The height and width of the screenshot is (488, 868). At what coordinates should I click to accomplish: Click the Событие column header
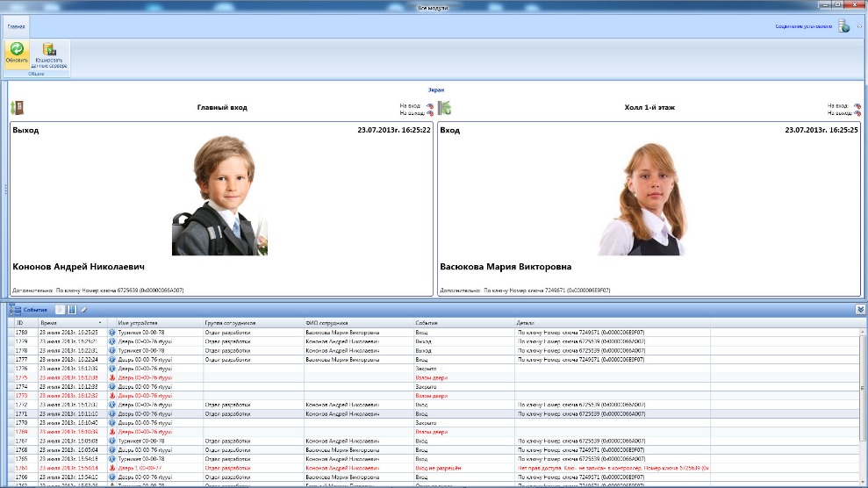point(427,323)
